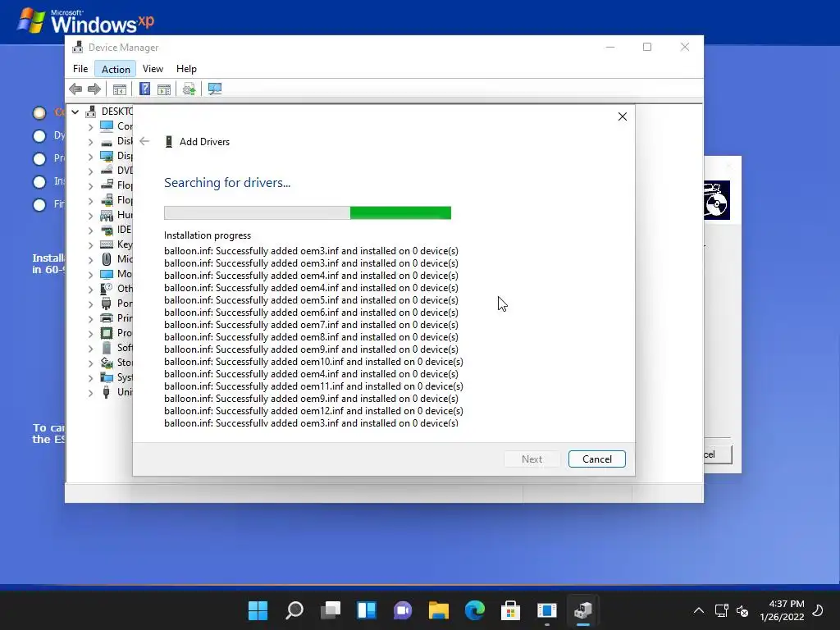Open the Windows Start button on taskbar
This screenshot has width=840, height=630.
pos(258,610)
